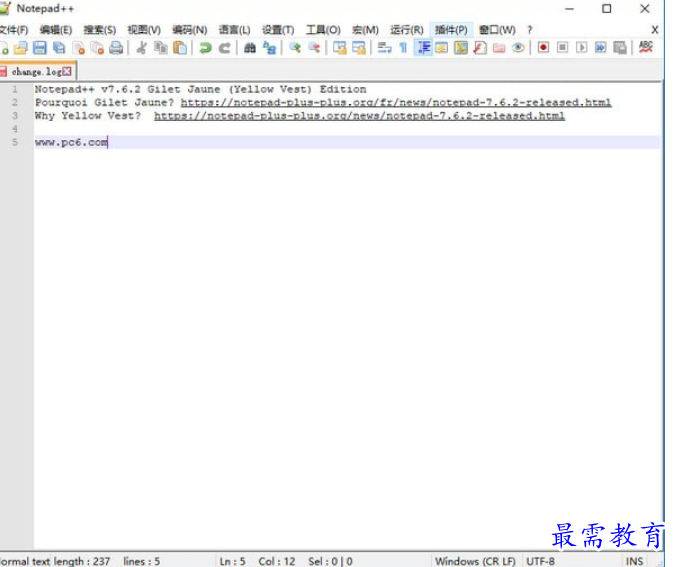This screenshot has width=673, height=567.
Task: Open the ? help menu
Action: (x=529, y=30)
